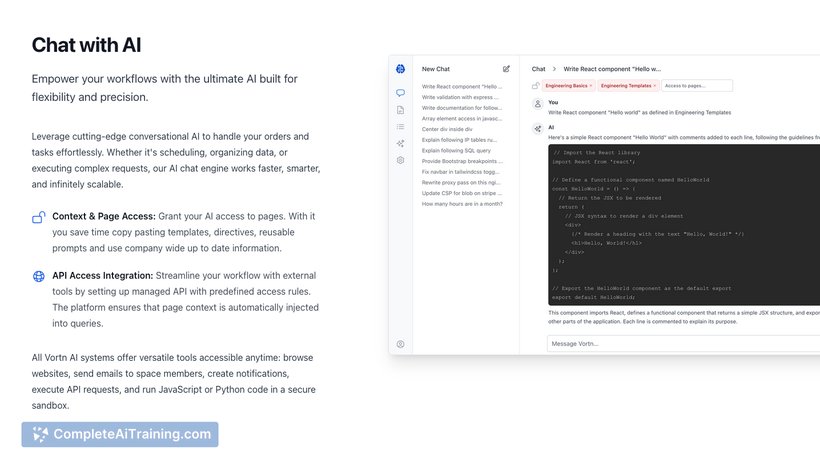Open chat 'Explain following SQL query'

click(x=456, y=151)
